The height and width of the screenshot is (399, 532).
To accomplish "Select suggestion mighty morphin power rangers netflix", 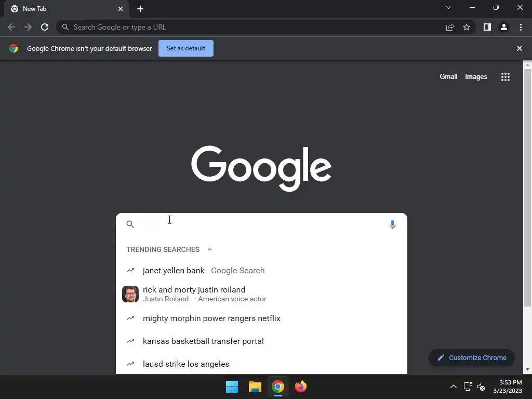I will coord(261,318).
